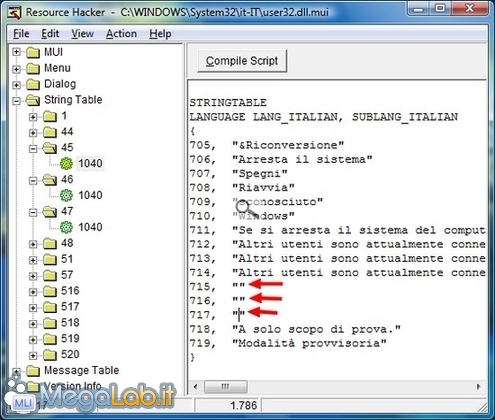Click the folder icon for 516
Image resolution: width=495 pixels, height=420 pixels.
[x=50, y=291]
